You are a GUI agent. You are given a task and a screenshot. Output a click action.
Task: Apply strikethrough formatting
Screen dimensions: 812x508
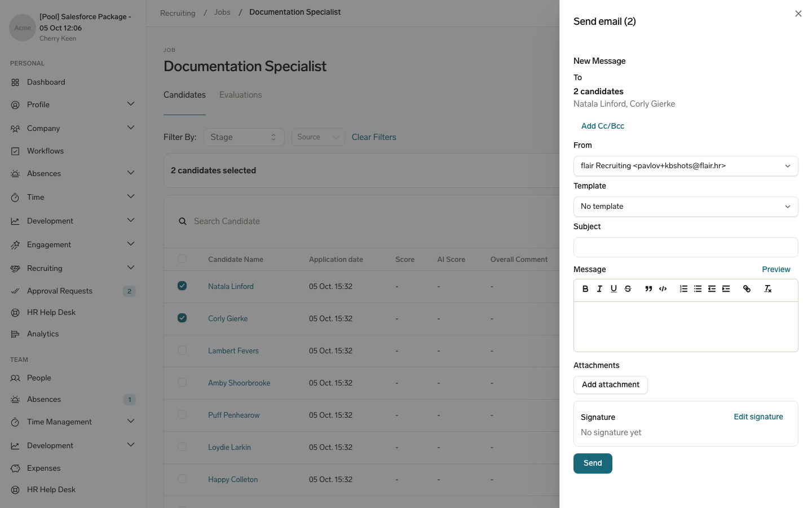pyautogui.click(x=628, y=289)
